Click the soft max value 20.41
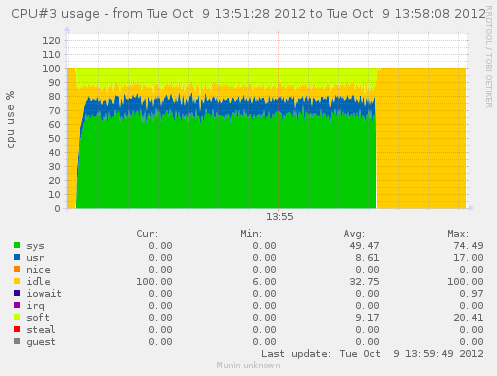The image size is (497, 376). (x=468, y=318)
